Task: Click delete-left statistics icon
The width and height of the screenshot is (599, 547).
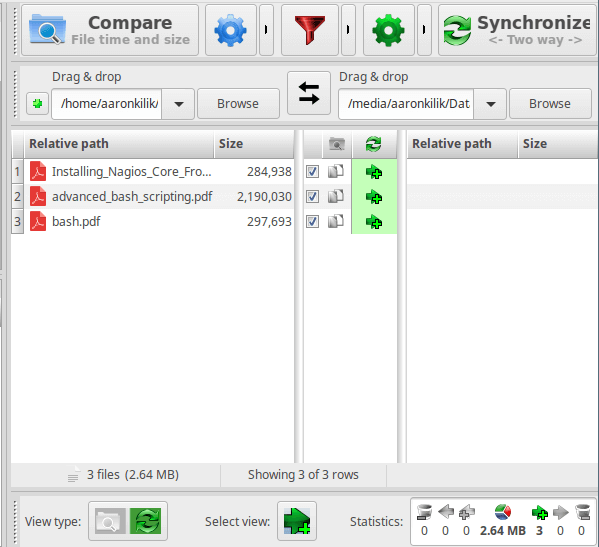Action: 424,512
